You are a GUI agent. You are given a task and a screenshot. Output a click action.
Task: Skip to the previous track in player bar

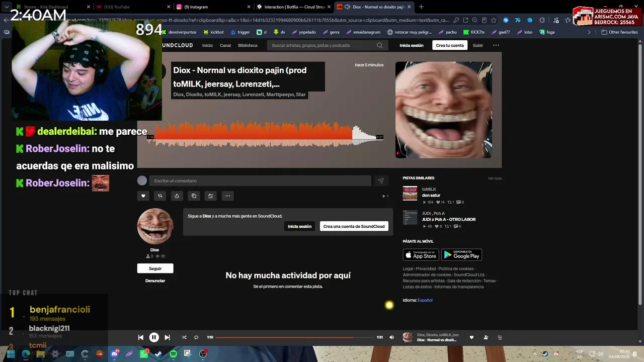pos(141,337)
